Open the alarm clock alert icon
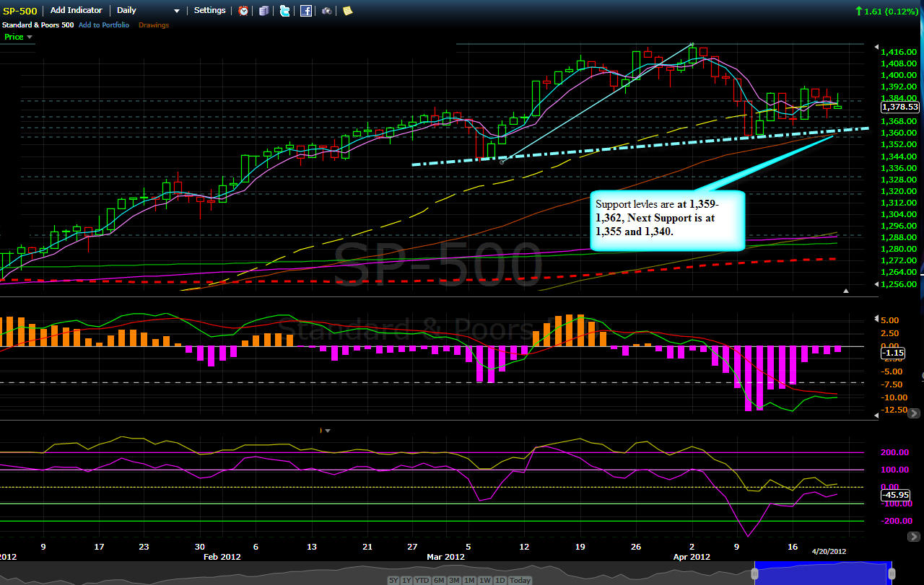Image resolution: width=924 pixels, height=585 pixels. point(243,11)
